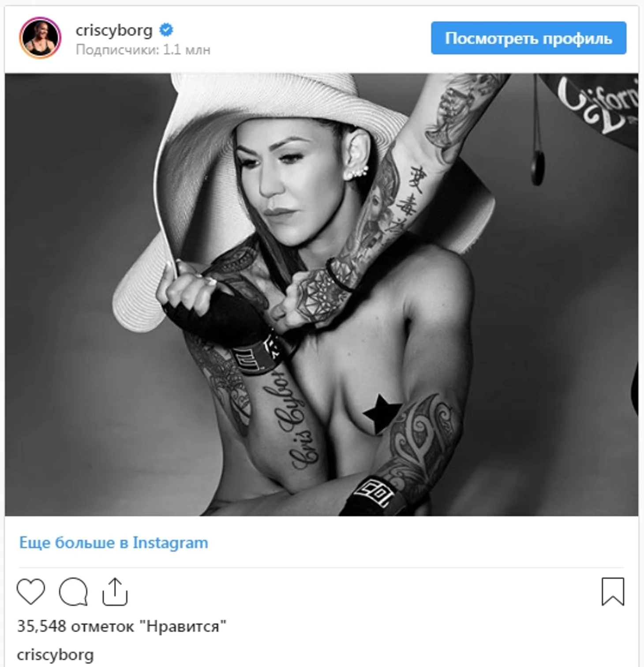Open the criscyborg username in the post header
The height and width of the screenshot is (667, 644).
114,30
